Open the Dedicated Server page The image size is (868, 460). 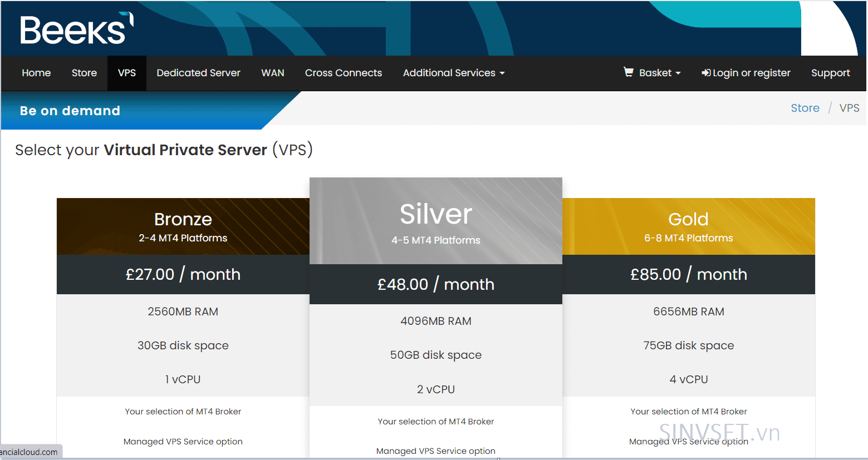coord(198,73)
